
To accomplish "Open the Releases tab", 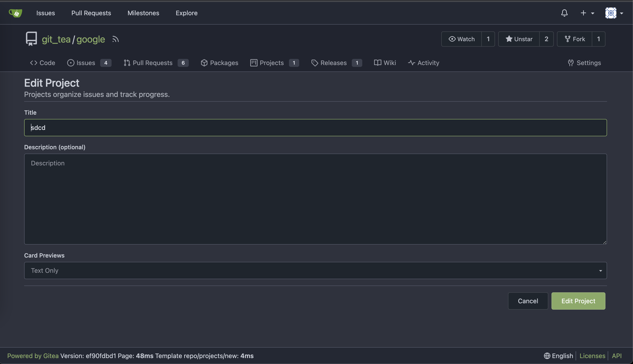I will 337,63.
